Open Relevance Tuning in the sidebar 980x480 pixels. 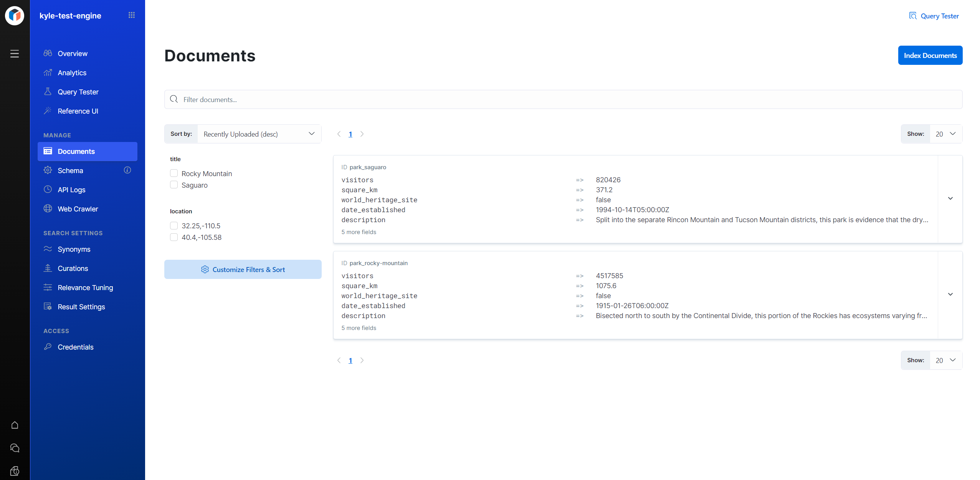click(85, 287)
